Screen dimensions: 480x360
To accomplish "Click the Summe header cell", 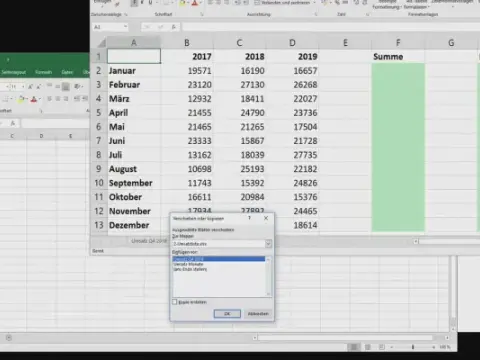I will coord(398,56).
